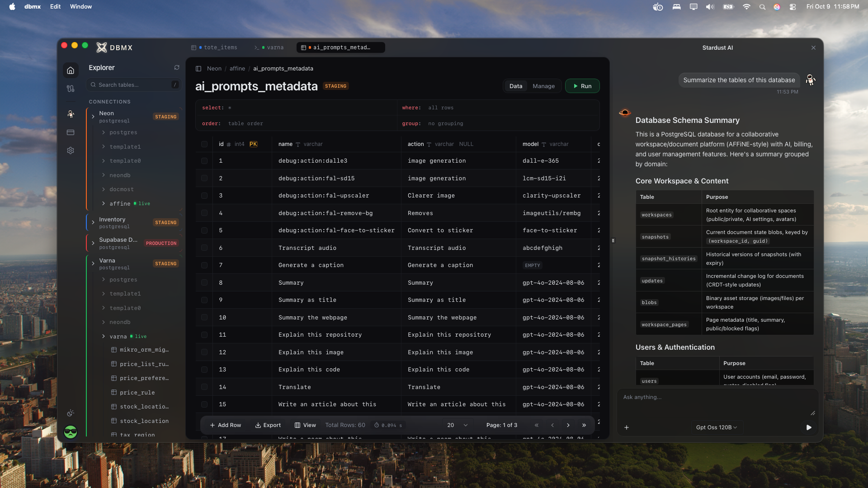Open the Wi-Fi menu bar icon
Image resolution: width=868 pixels, height=488 pixels.
[x=746, y=7]
